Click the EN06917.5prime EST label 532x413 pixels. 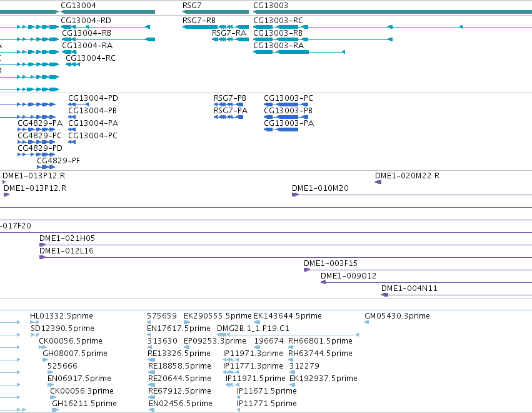79,379
